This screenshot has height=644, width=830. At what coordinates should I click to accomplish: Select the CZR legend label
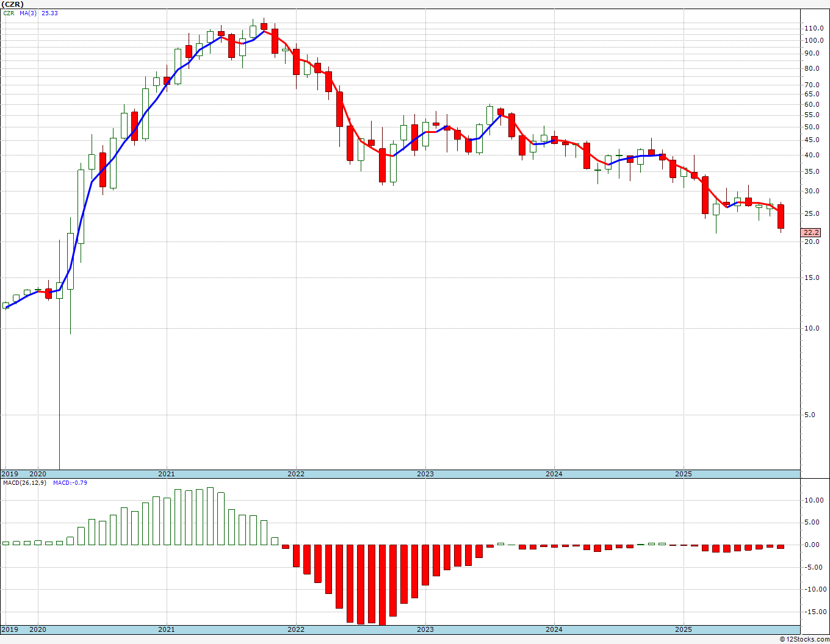(x=9, y=13)
